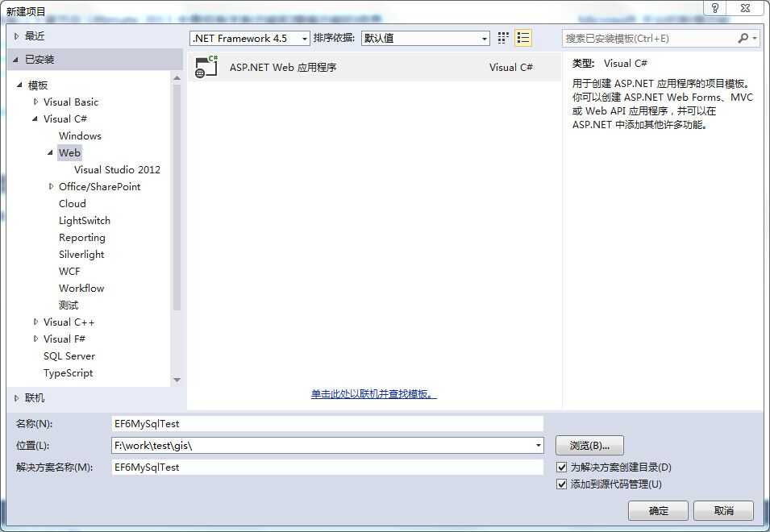
Task: Click the search installed templates field
Action: [649, 38]
